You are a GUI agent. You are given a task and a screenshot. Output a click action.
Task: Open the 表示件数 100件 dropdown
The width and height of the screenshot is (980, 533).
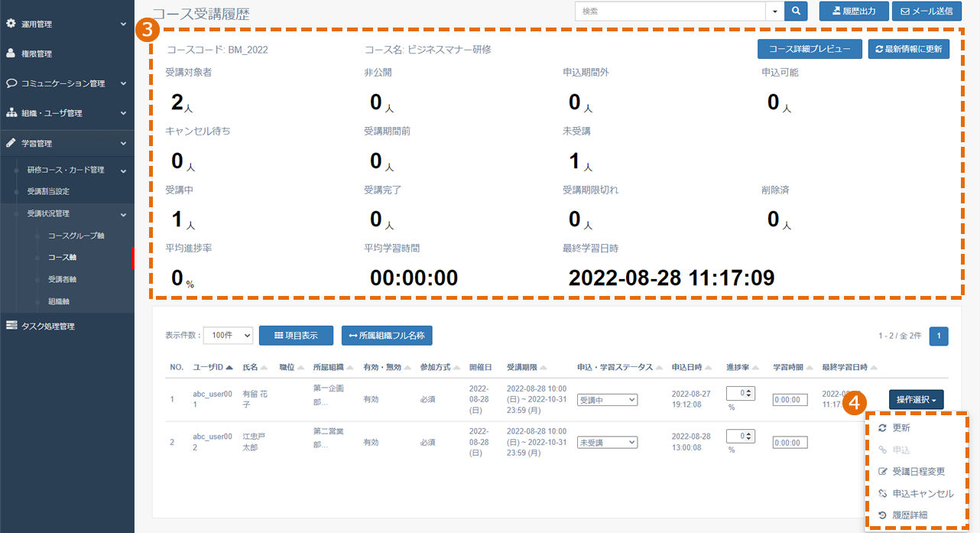228,335
